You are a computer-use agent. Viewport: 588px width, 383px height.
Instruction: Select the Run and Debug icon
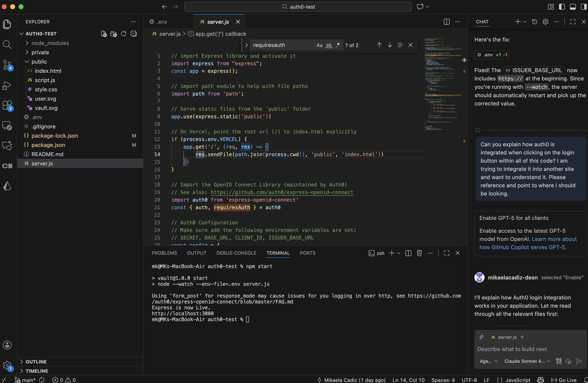pyautogui.click(x=7, y=85)
